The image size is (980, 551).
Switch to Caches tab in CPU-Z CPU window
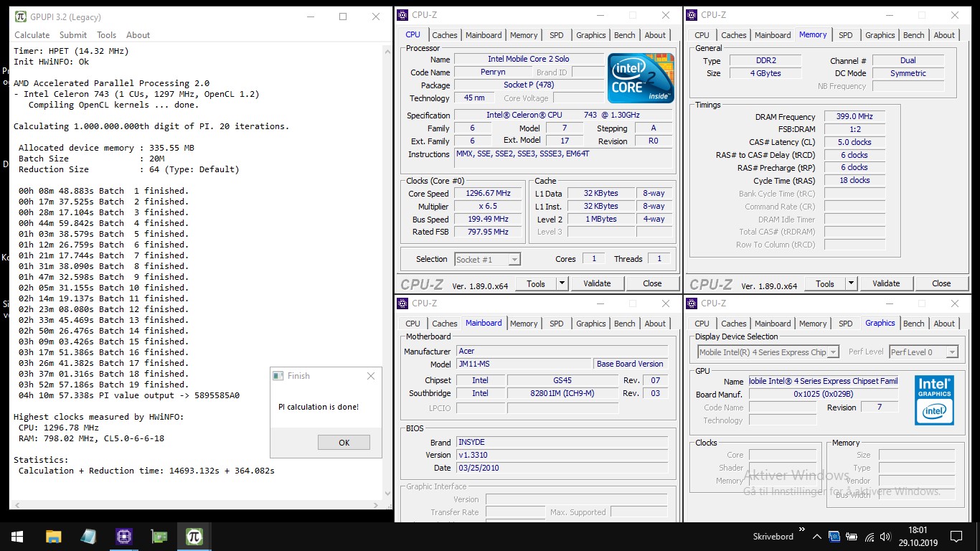(444, 35)
